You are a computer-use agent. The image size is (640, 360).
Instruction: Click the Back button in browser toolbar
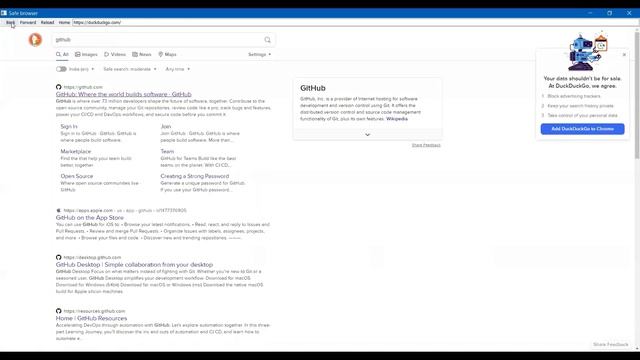point(10,22)
